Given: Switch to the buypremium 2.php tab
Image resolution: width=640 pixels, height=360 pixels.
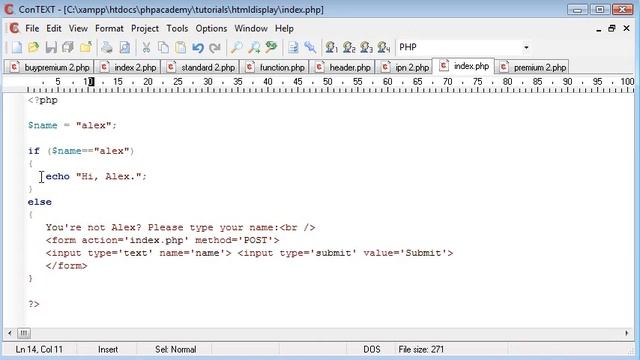Looking at the screenshot, I should point(49,67).
